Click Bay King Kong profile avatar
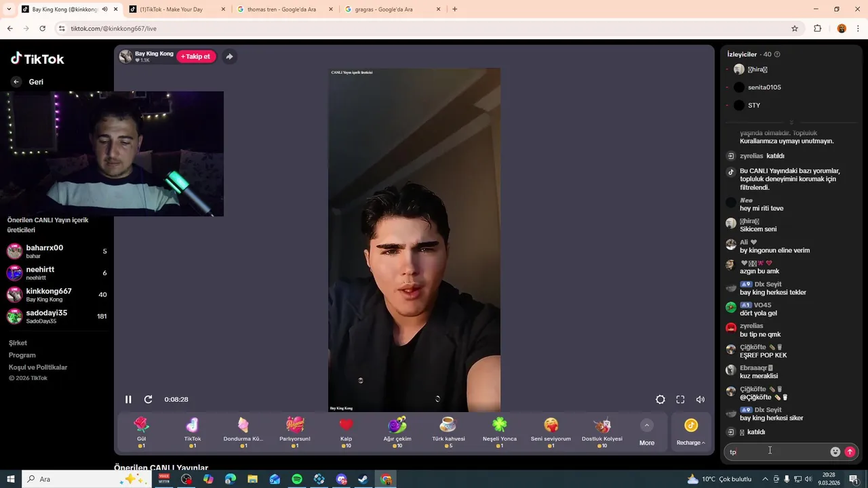The height and width of the screenshot is (488, 868). click(x=125, y=56)
